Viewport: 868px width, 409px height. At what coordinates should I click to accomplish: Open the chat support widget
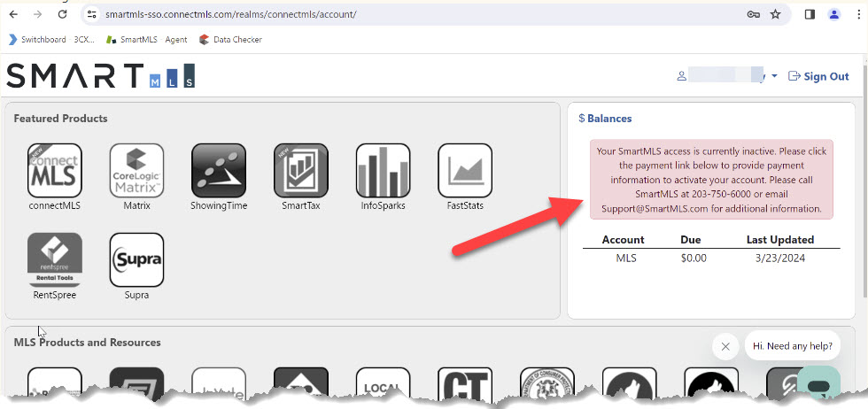click(818, 383)
